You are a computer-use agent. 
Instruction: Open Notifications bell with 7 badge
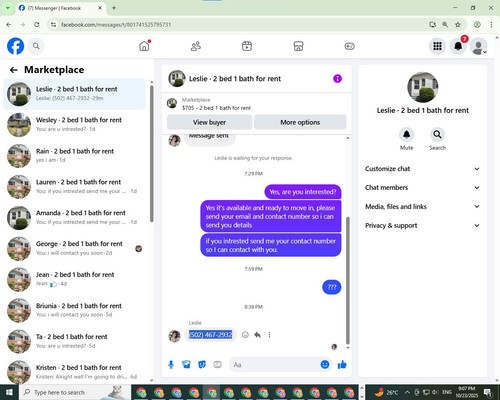(458, 46)
